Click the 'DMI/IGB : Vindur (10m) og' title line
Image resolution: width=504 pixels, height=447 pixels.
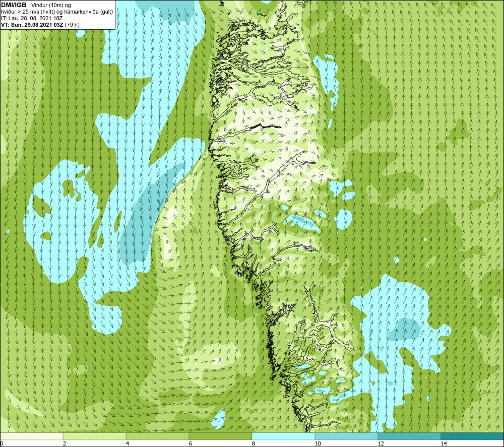(x=36, y=5)
